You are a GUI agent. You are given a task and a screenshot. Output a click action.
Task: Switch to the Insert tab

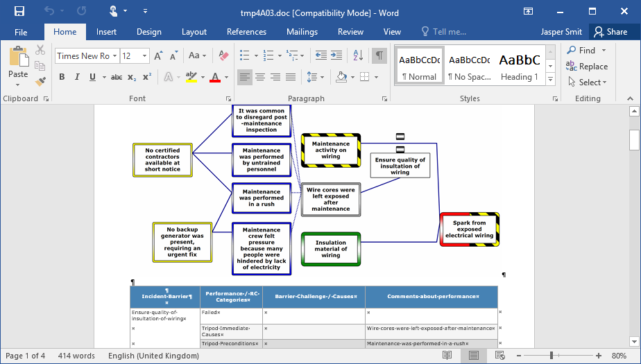(x=106, y=32)
